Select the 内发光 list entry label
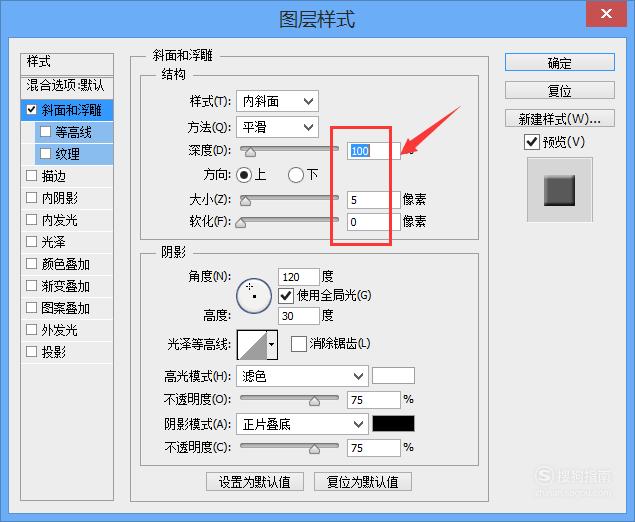The height and width of the screenshot is (522, 635). click(60, 220)
